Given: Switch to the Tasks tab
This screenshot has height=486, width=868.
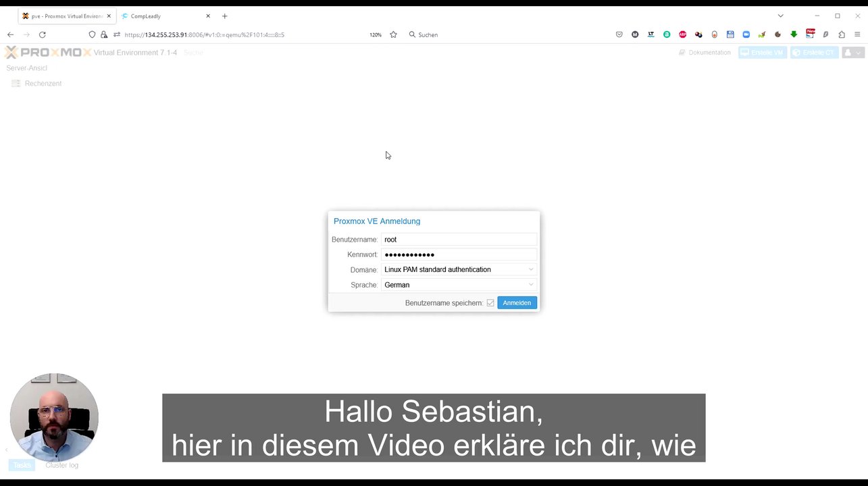Looking at the screenshot, I should click(22, 465).
